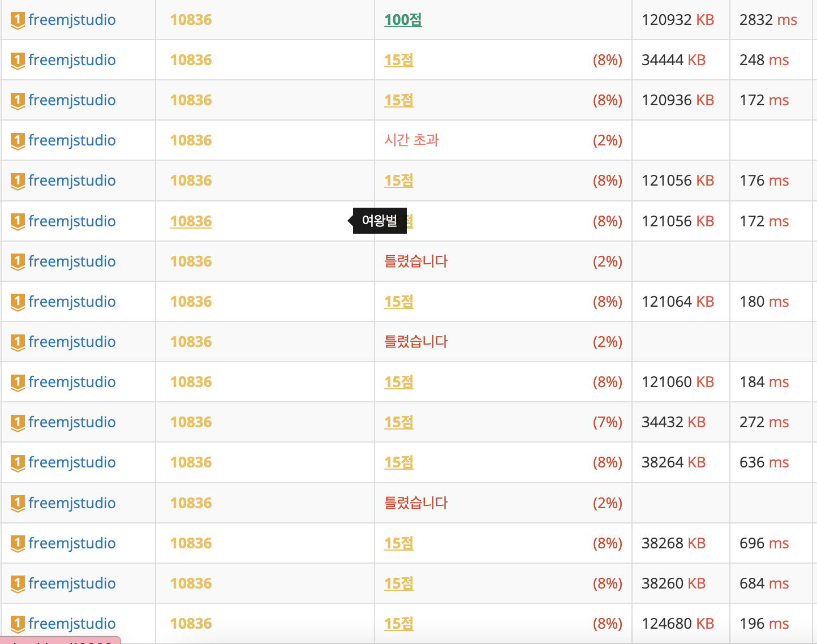Open freemjstudio profile in the 272 ms row
Image resolution: width=817 pixels, height=644 pixels.
coord(72,422)
